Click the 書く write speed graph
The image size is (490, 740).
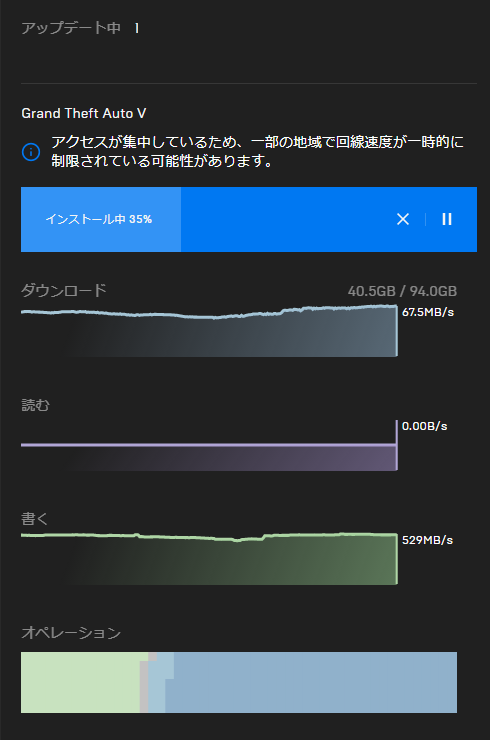209,559
